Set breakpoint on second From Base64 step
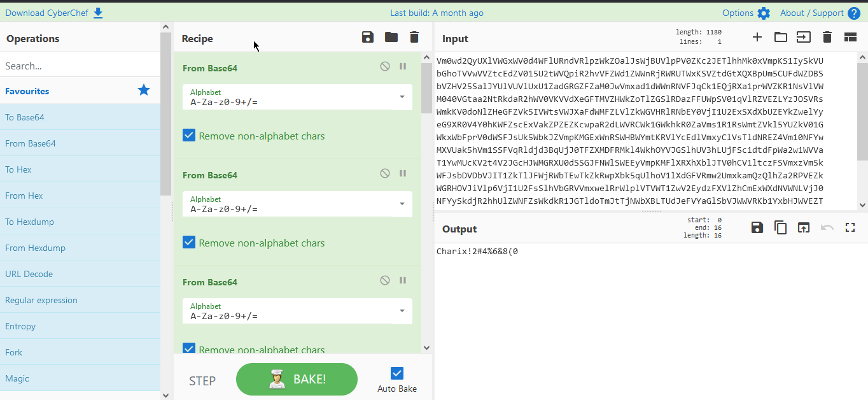This screenshot has height=400, width=868. pos(403,173)
